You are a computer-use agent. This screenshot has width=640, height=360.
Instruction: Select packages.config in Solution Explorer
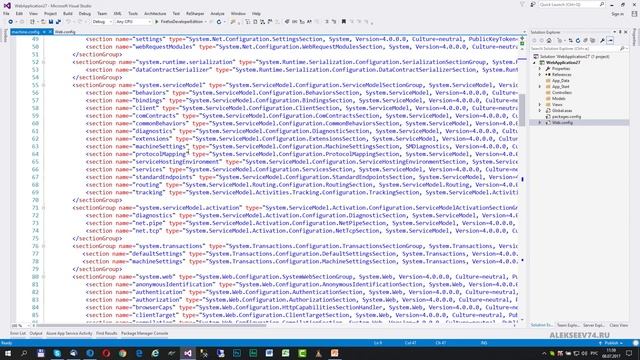coord(566,117)
